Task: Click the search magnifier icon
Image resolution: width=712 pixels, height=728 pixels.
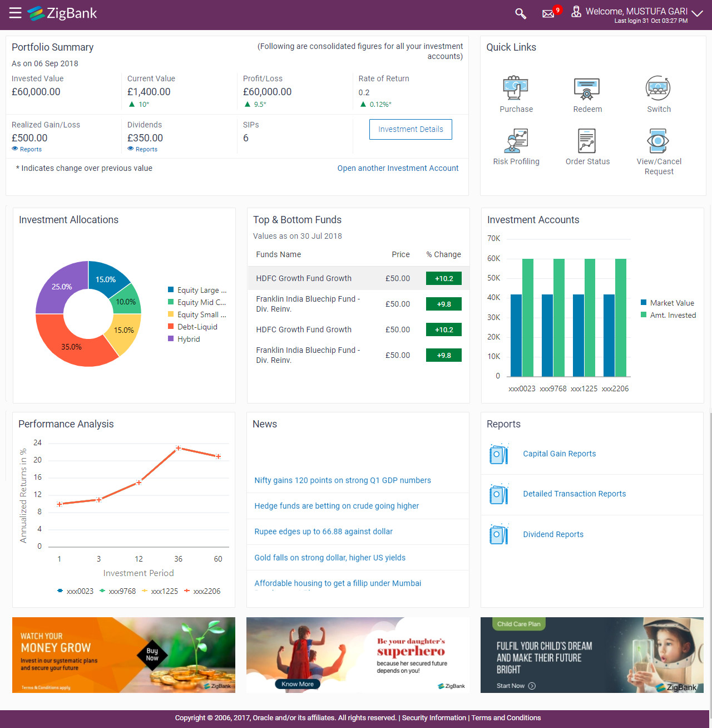Action: point(520,13)
